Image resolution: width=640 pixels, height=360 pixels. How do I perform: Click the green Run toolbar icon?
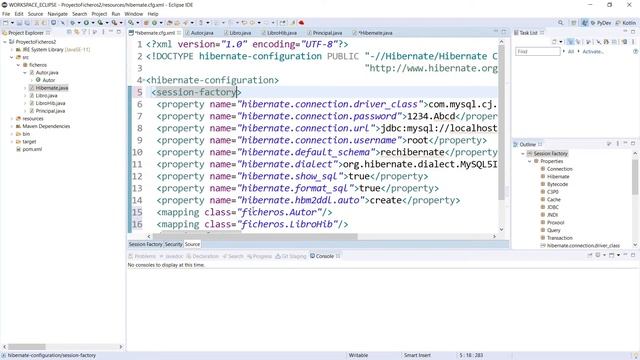coord(86,23)
